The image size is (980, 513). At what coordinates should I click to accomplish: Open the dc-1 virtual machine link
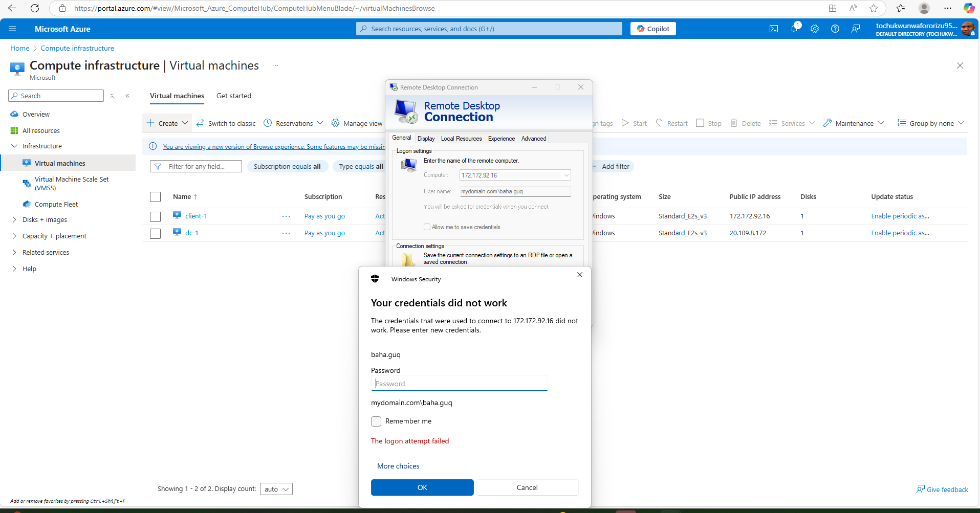pyautogui.click(x=191, y=233)
